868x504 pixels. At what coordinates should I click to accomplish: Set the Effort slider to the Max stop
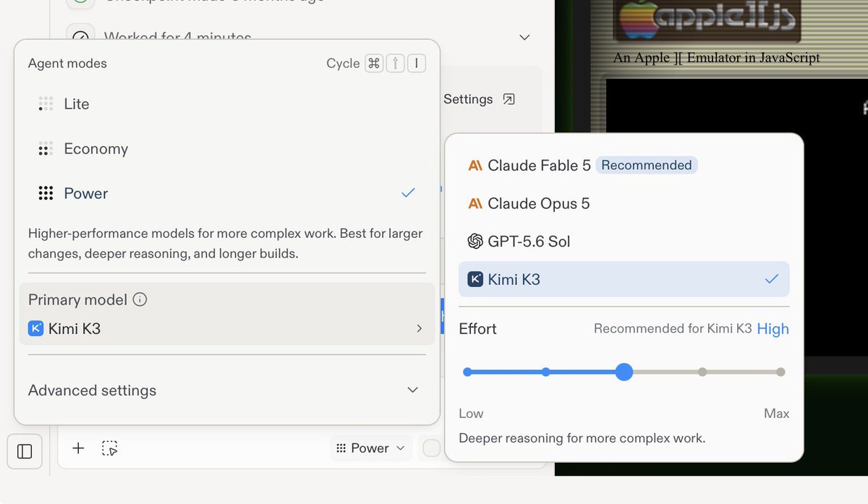point(780,372)
